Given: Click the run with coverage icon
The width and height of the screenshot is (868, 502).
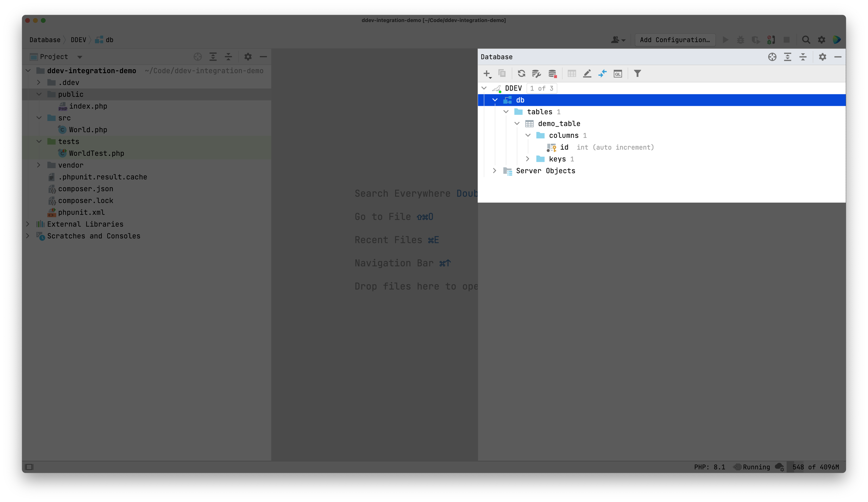Looking at the screenshot, I should [756, 40].
